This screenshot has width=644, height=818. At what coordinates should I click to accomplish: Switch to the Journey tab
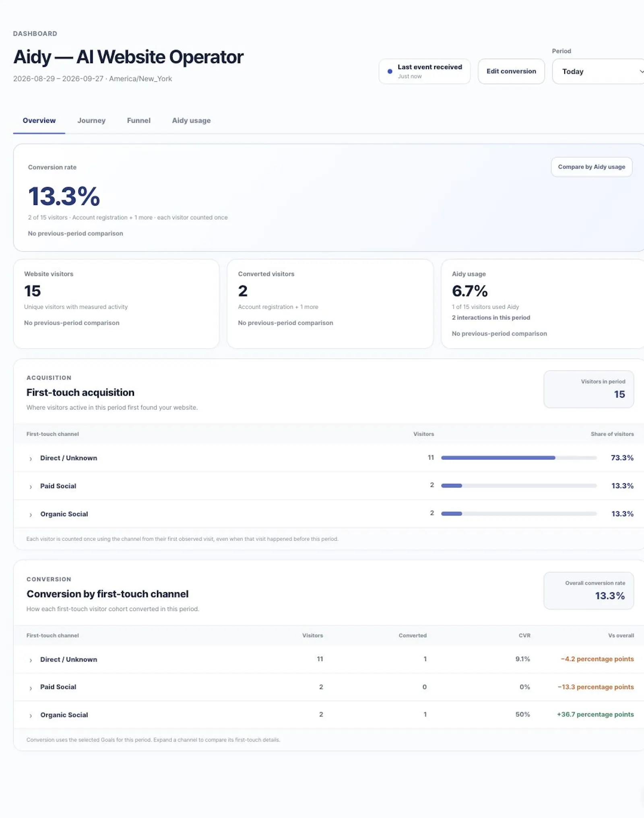point(91,120)
